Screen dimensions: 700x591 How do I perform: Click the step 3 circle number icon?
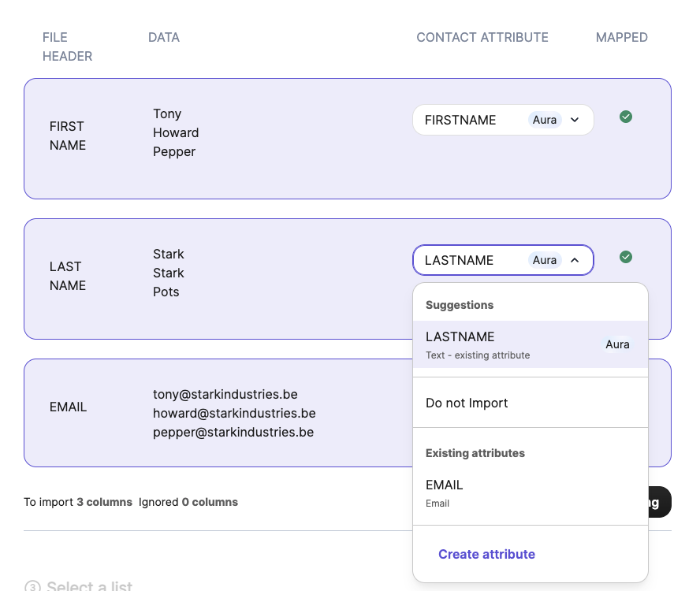point(32,586)
